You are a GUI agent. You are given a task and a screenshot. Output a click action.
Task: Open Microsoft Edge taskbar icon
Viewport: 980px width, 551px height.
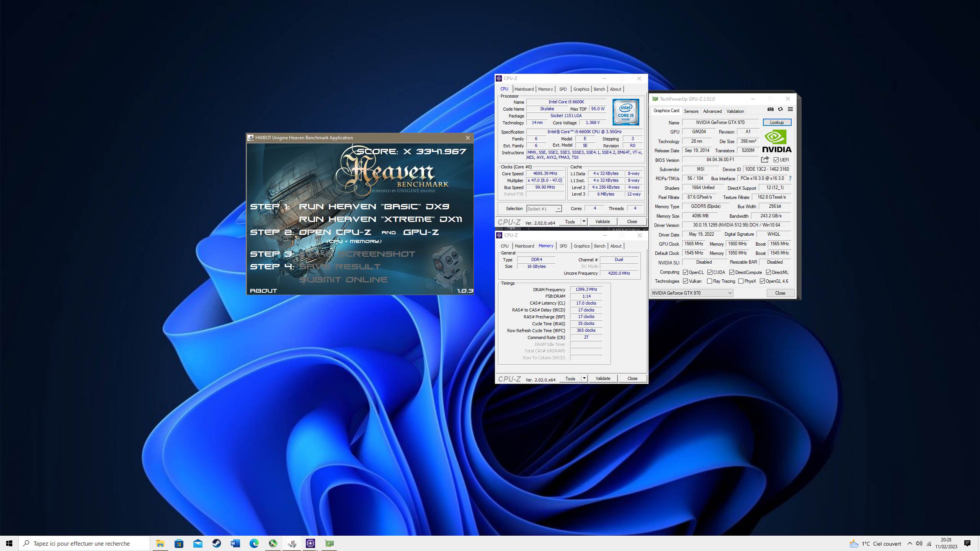[x=254, y=543]
